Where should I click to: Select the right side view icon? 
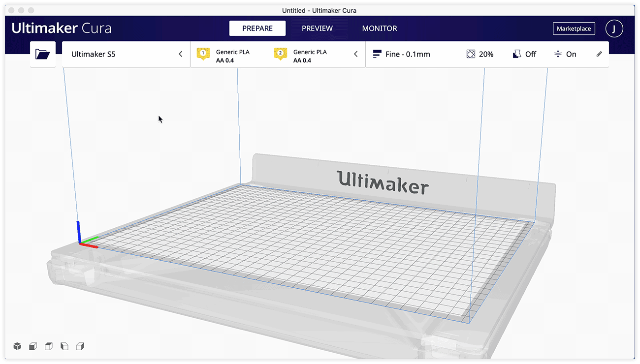coord(80,346)
